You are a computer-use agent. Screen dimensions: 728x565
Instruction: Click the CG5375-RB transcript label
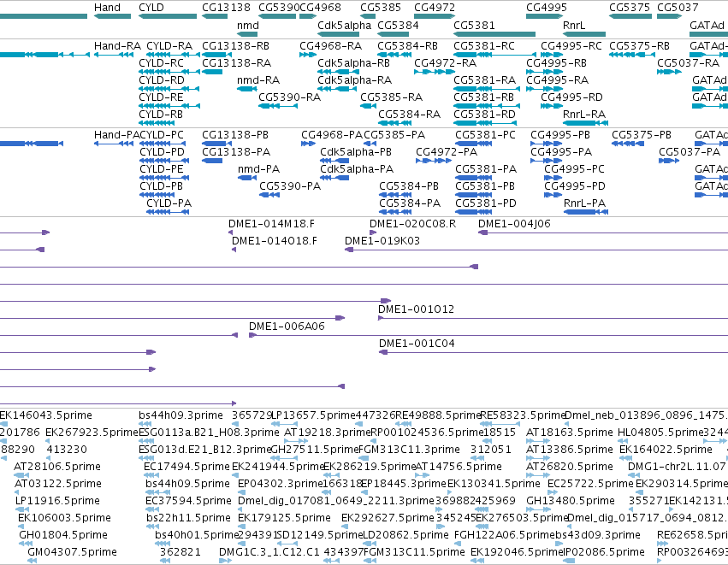(x=639, y=46)
